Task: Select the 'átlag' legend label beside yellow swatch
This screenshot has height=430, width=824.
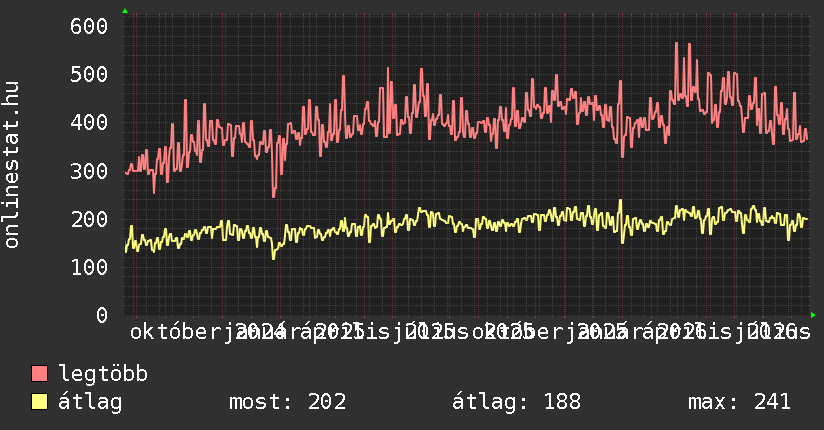Action: pyautogui.click(x=90, y=402)
